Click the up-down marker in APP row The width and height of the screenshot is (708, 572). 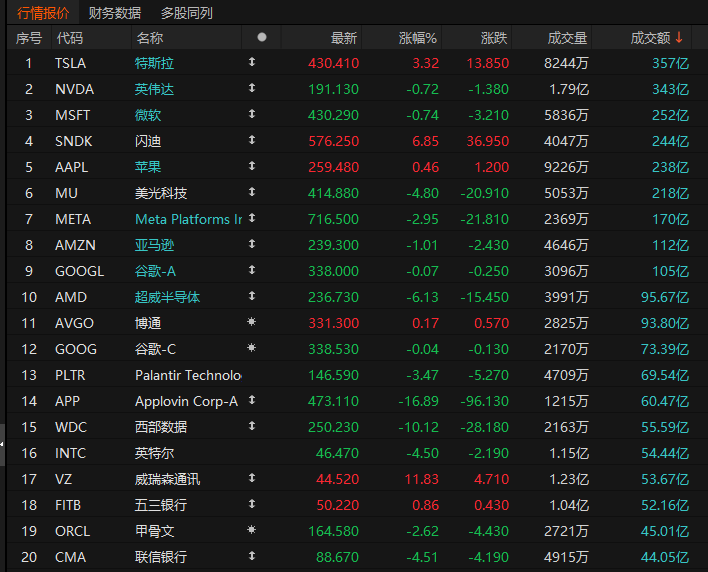click(252, 400)
